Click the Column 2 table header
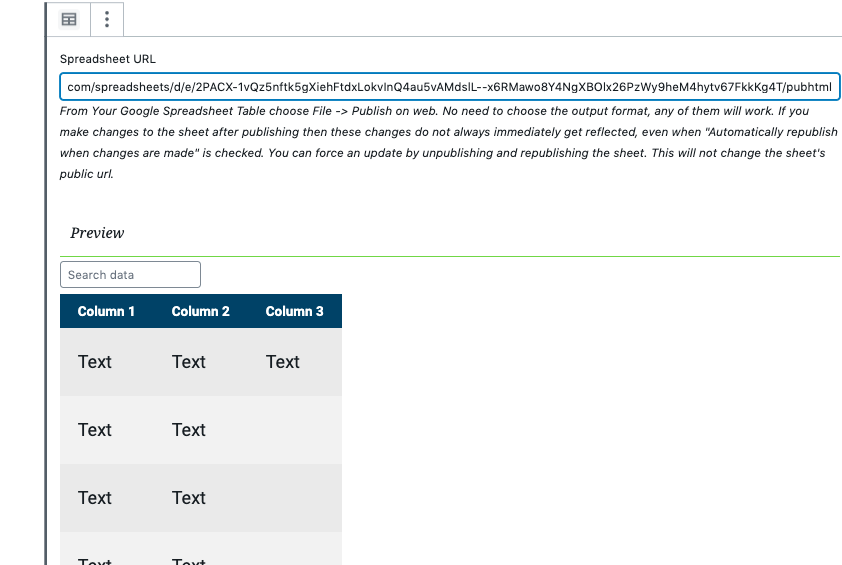This screenshot has height=565, width=842. pos(201,312)
